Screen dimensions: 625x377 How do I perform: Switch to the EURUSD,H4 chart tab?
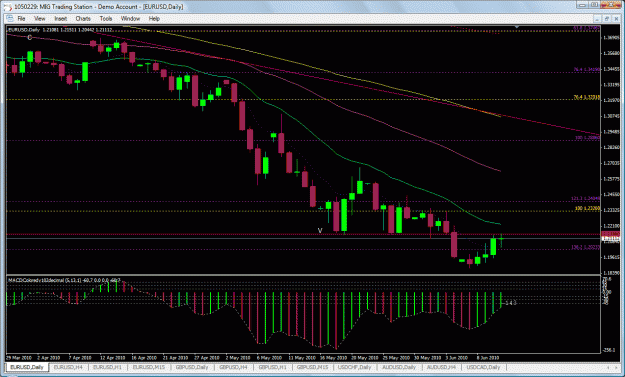[x=68, y=367]
